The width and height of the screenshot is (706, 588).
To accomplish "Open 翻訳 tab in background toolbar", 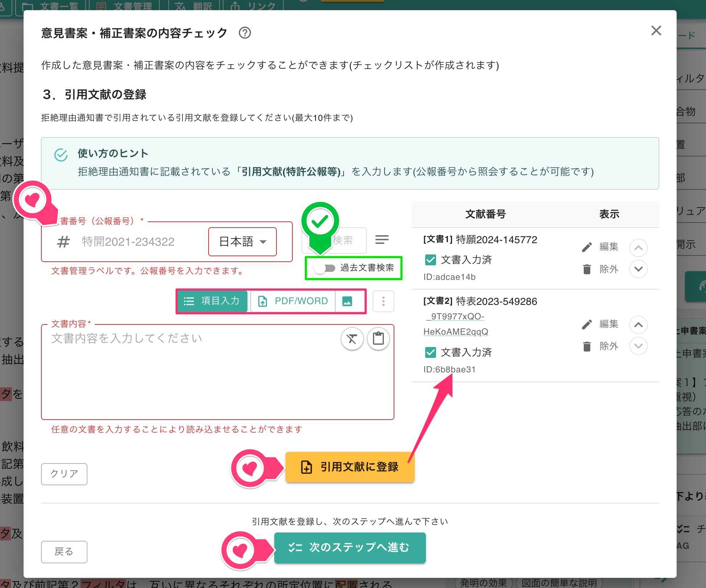I will (194, 6).
